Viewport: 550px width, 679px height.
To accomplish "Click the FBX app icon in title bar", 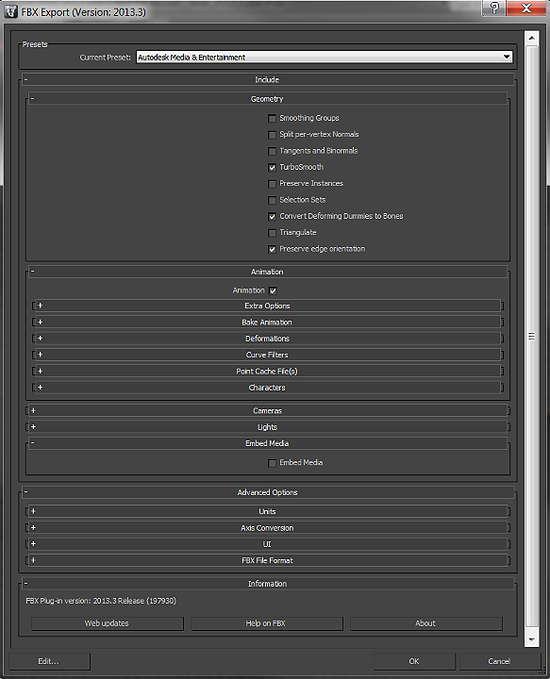I will point(10,11).
